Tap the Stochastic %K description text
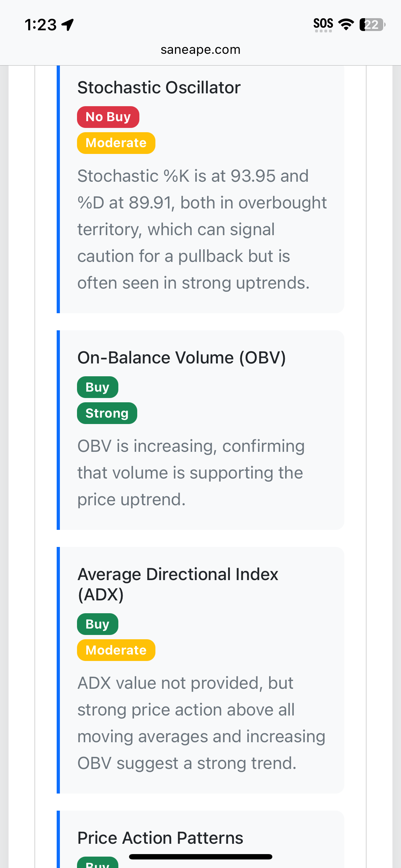401x868 pixels. (x=202, y=229)
